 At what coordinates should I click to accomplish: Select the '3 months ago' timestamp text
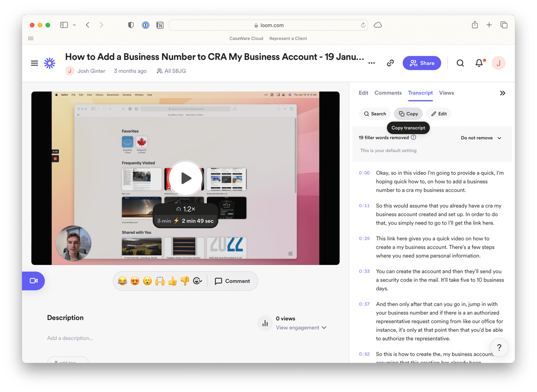click(130, 71)
